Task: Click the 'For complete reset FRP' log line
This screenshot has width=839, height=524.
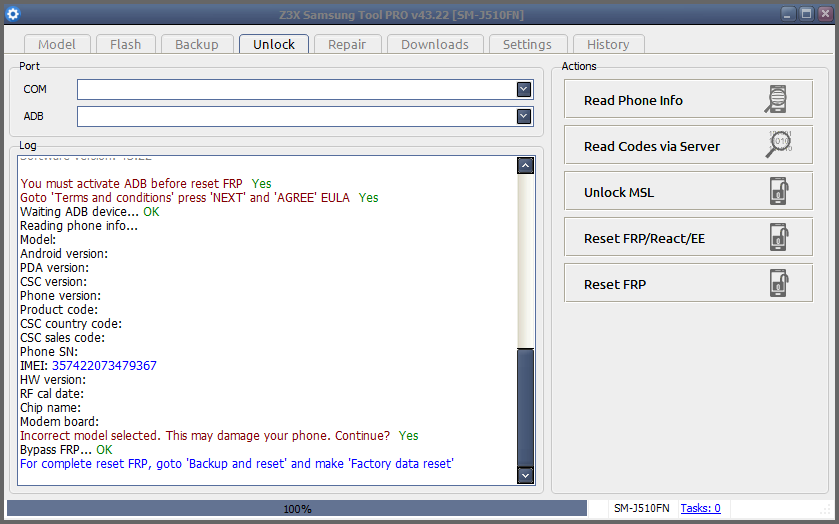Action: pyautogui.click(x=237, y=464)
